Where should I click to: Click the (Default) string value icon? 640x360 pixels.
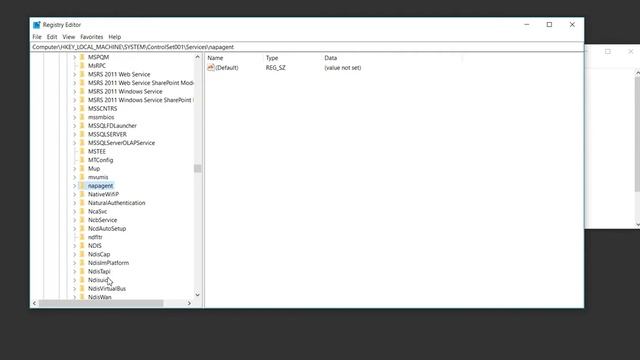[211, 68]
